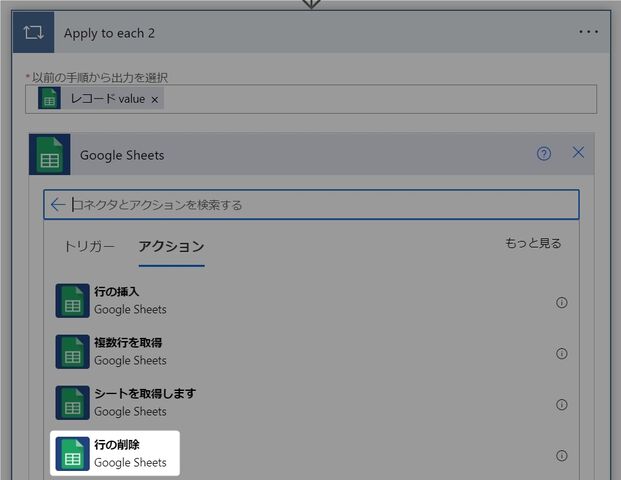Close the Google Sheets action picker

coord(578,152)
